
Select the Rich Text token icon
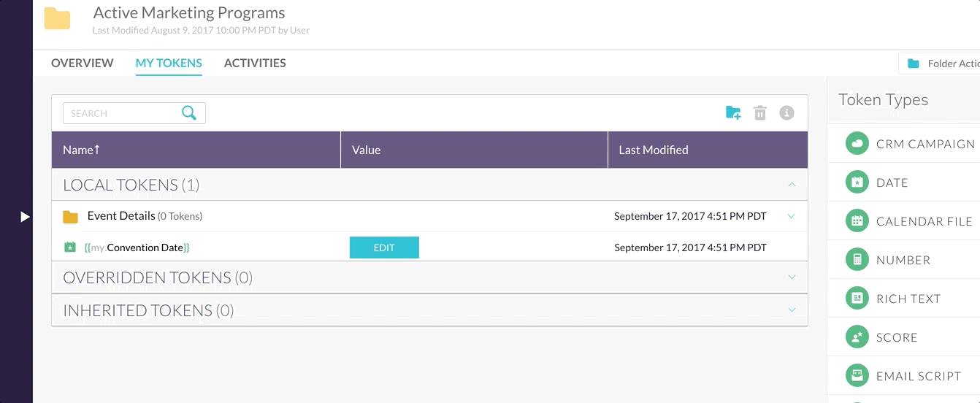tap(857, 299)
